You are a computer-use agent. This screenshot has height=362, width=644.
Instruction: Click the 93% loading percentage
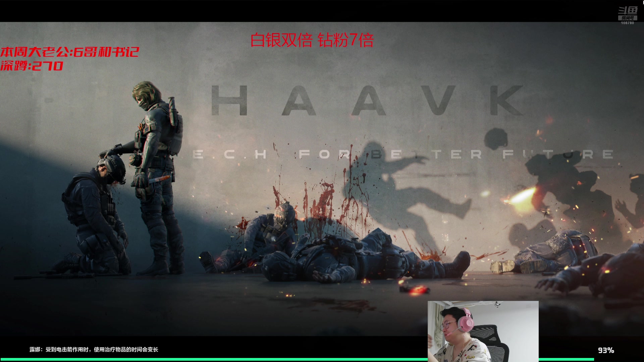pos(606,350)
